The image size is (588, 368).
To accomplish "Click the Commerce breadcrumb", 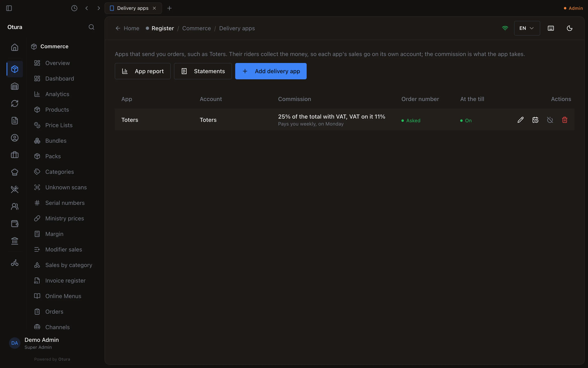I will click(x=197, y=28).
